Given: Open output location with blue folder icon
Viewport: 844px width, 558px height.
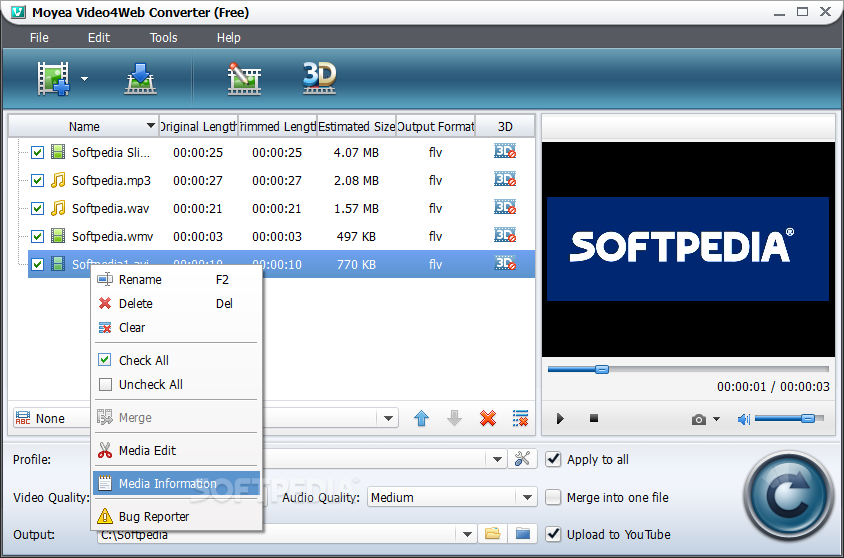Looking at the screenshot, I should tap(523, 534).
